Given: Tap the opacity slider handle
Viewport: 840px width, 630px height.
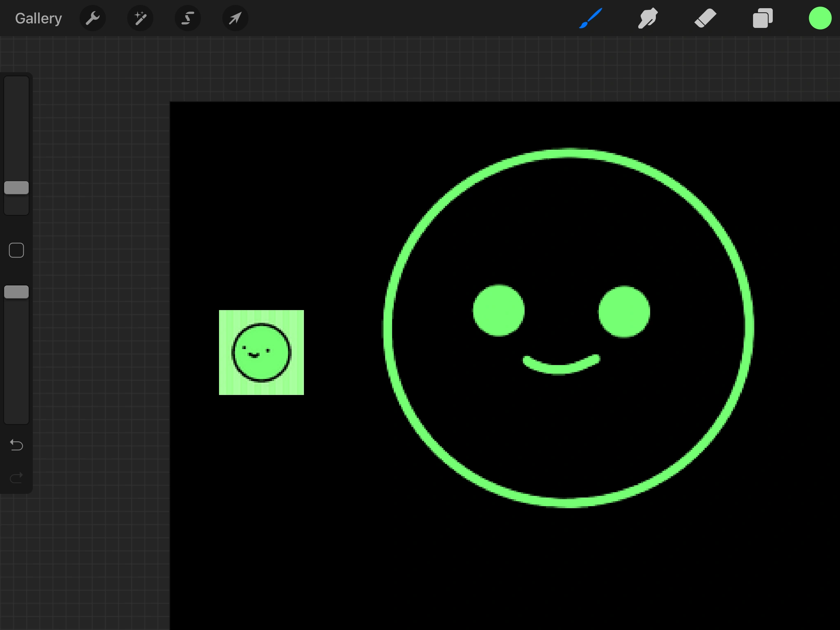Looking at the screenshot, I should 16,291.
